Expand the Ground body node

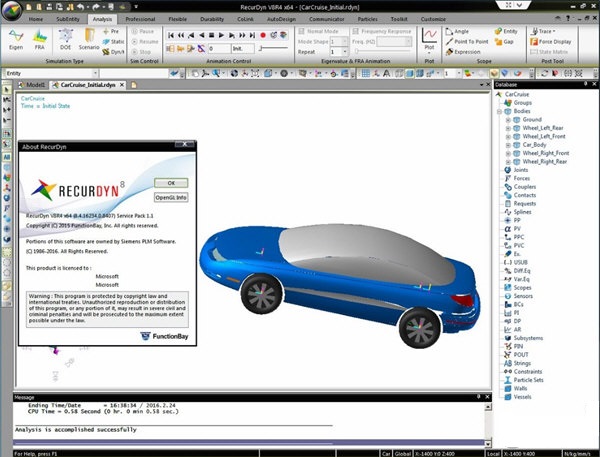[x=508, y=120]
